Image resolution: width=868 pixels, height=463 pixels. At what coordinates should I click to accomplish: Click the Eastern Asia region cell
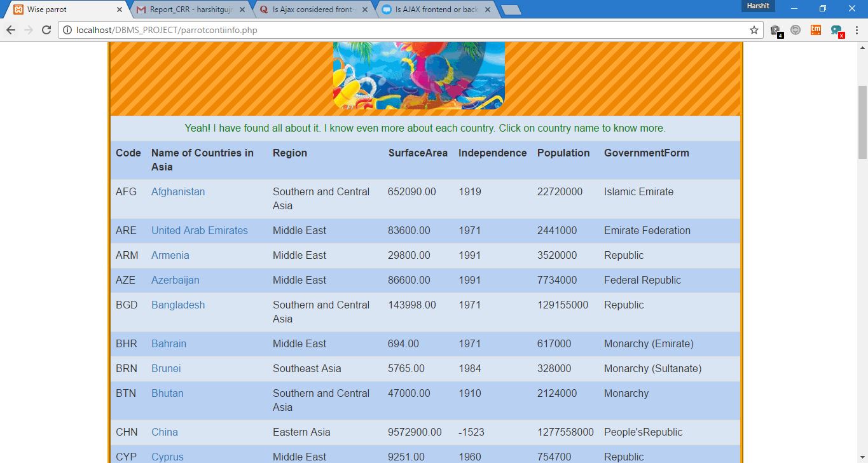301,432
